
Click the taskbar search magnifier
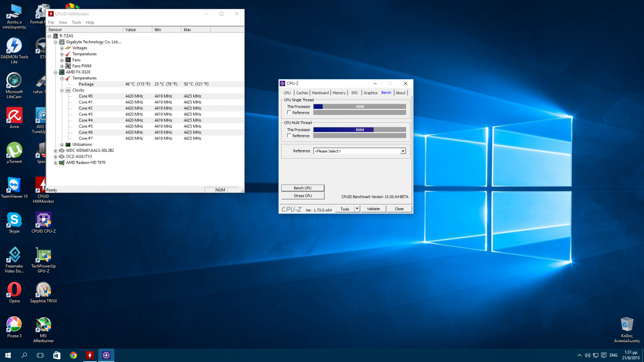[x=24, y=355]
